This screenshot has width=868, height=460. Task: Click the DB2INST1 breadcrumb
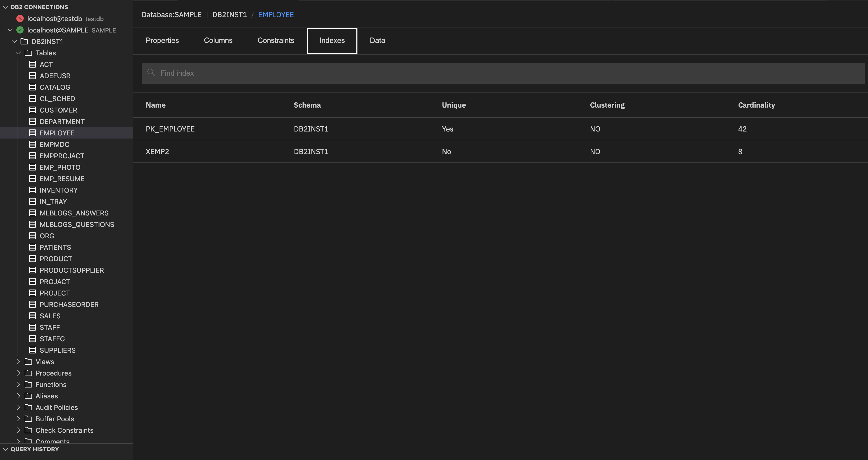point(230,15)
